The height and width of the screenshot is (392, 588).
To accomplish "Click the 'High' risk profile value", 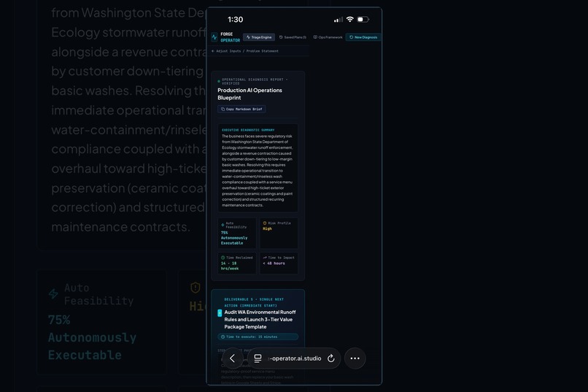I will coord(267,228).
